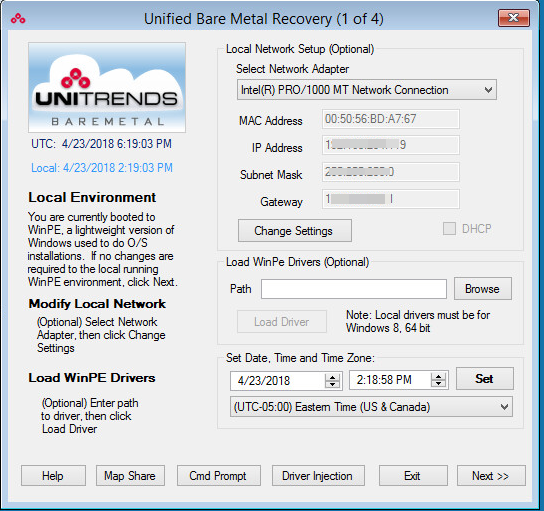The image size is (544, 511).
Task: Expand the Select Network Adapter dropdown
Action: tap(367, 90)
